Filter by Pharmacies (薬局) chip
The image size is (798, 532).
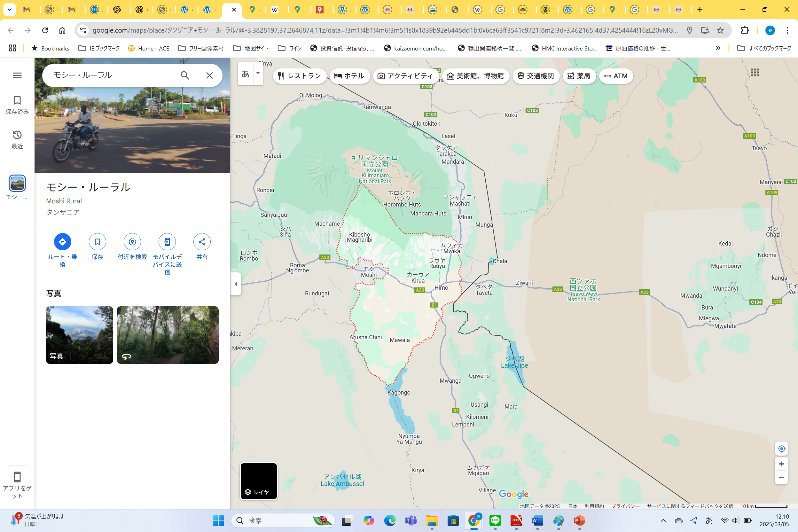[579, 76]
